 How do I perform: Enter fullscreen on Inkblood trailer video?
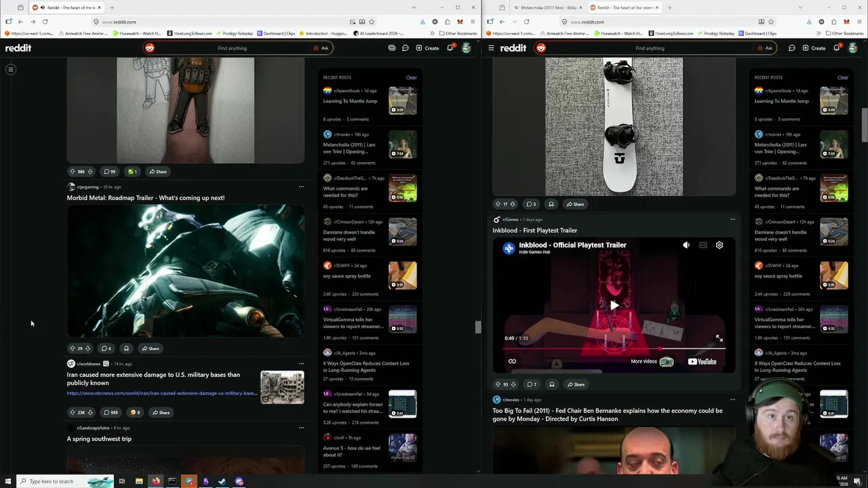pos(719,338)
